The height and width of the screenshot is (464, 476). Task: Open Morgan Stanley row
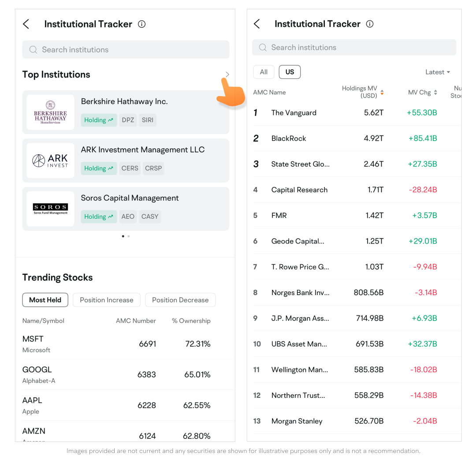pos(357,421)
